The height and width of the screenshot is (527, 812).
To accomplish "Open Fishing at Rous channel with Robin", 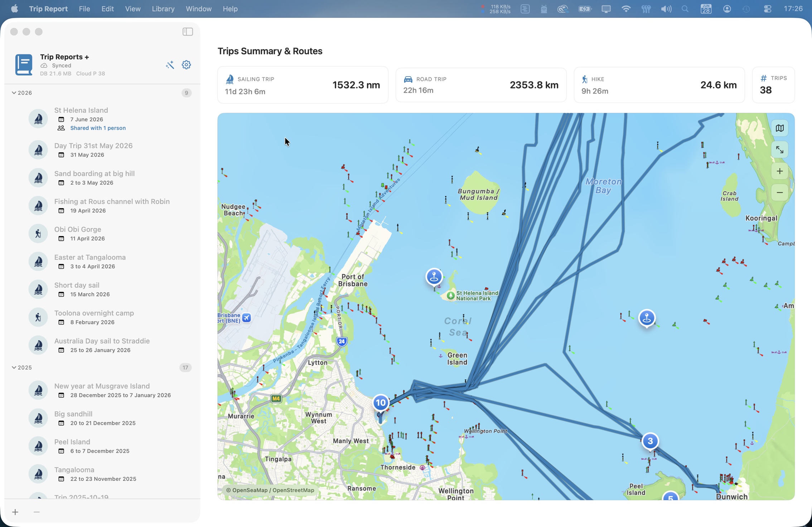I will [x=102, y=206].
